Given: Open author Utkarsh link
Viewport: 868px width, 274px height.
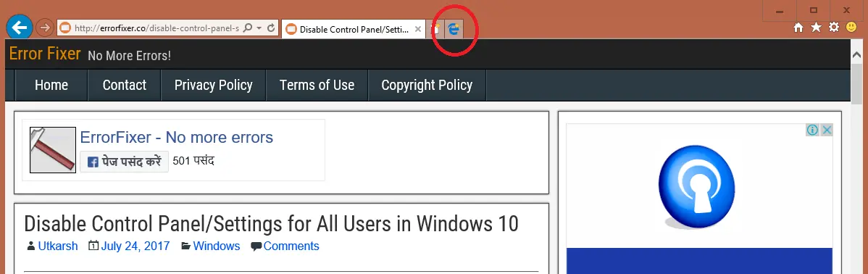Looking at the screenshot, I should pyautogui.click(x=58, y=246).
